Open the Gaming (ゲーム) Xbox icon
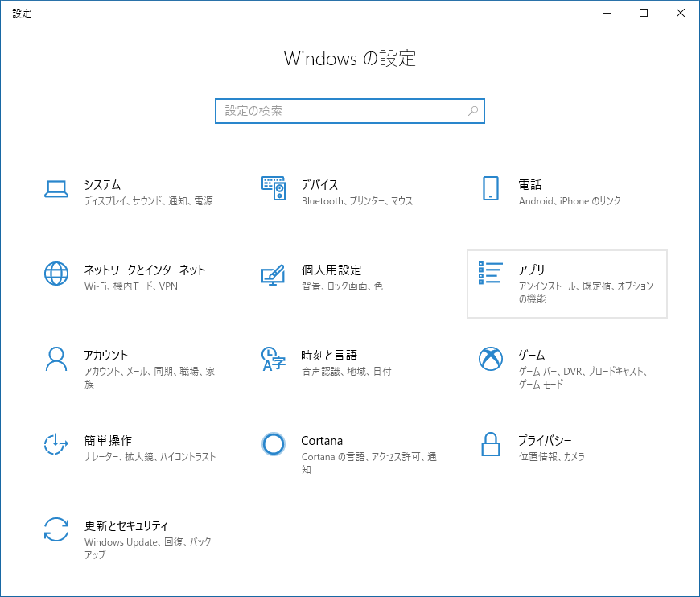The height and width of the screenshot is (597, 700). coord(491,359)
